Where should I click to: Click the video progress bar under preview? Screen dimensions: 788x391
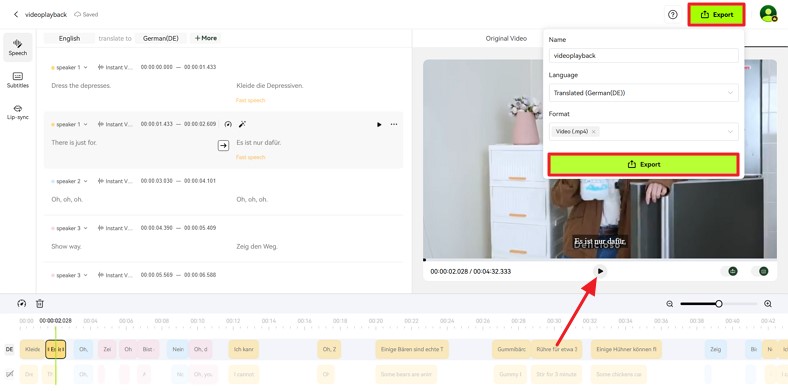pos(600,260)
